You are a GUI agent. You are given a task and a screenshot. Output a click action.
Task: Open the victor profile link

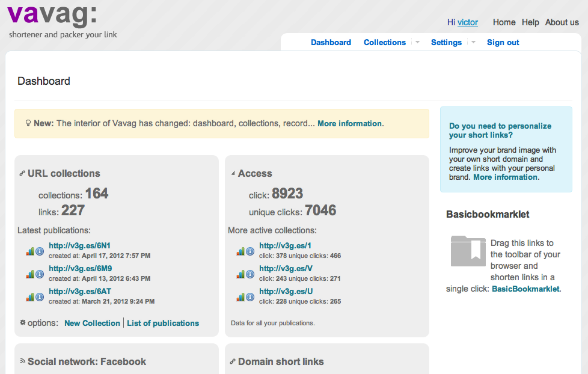pos(468,22)
